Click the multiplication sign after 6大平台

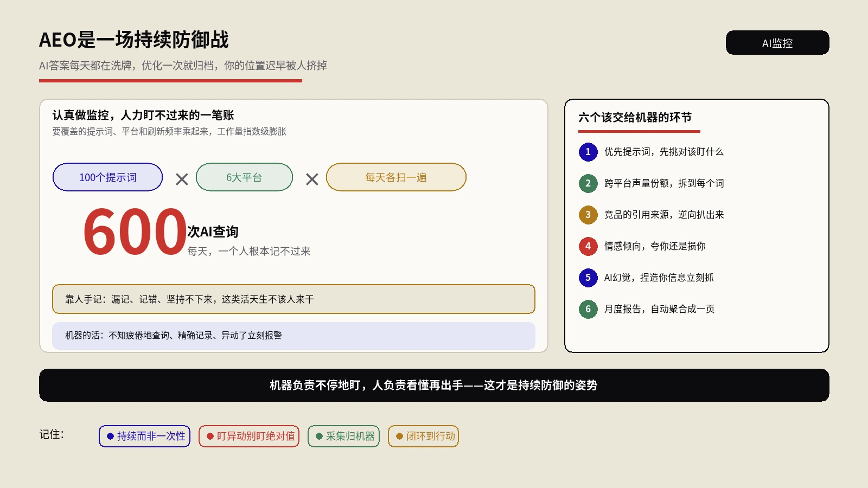(312, 179)
